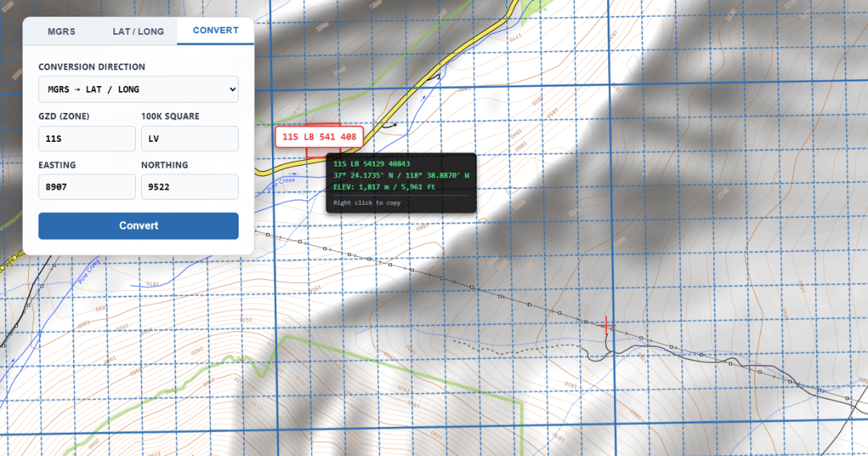The height and width of the screenshot is (456, 868).
Task: Edit the Easting field 8907
Action: pos(87,187)
